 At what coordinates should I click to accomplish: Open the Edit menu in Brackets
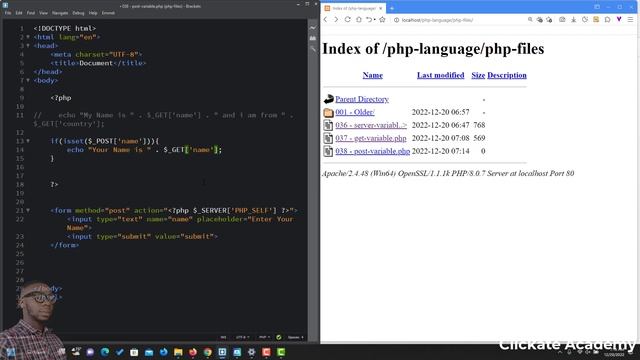pyautogui.click(x=19, y=13)
